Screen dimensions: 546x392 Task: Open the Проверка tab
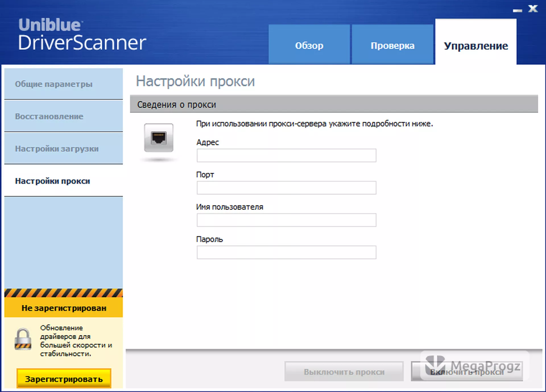pos(392,44)
